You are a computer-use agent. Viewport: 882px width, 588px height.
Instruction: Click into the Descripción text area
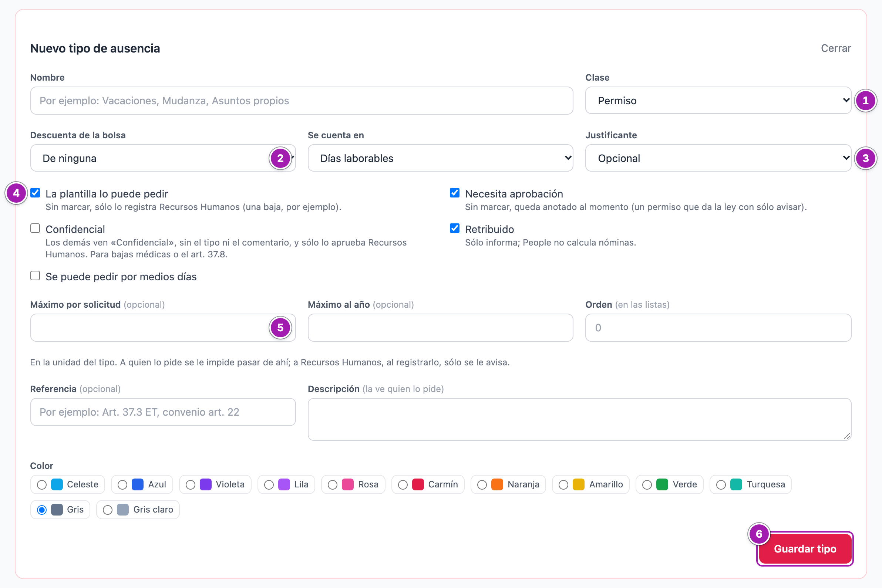(x=579, y=419)
